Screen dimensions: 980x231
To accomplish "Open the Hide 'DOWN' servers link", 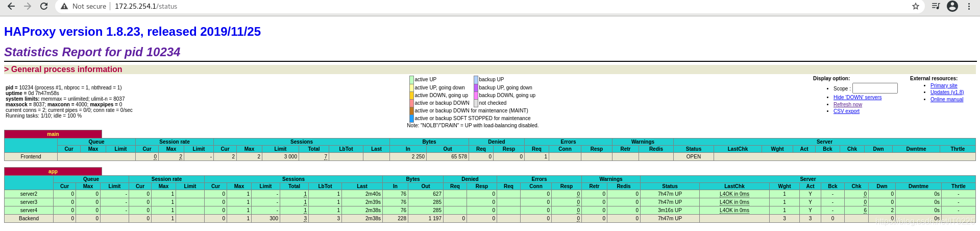I will [x=857, y=97].
